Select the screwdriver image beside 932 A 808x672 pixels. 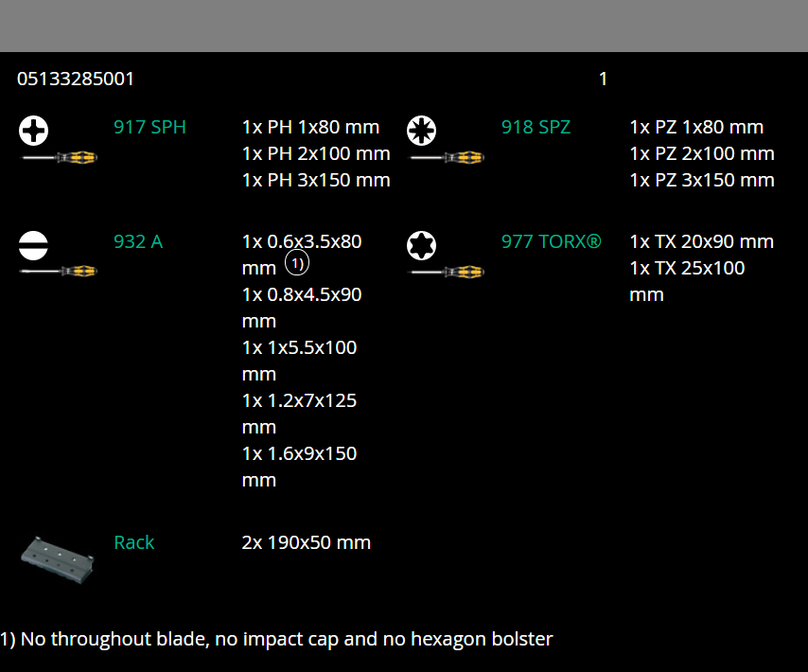click(60, 272)
